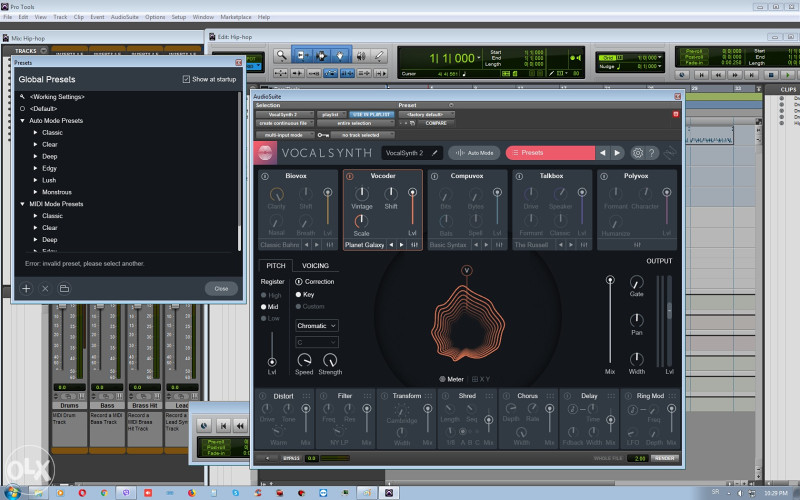Image resolution: width=800 pixels, height=500 pixels.
Task: Open entire selection dropdown in AudioSuite
Action: (356, 123)
